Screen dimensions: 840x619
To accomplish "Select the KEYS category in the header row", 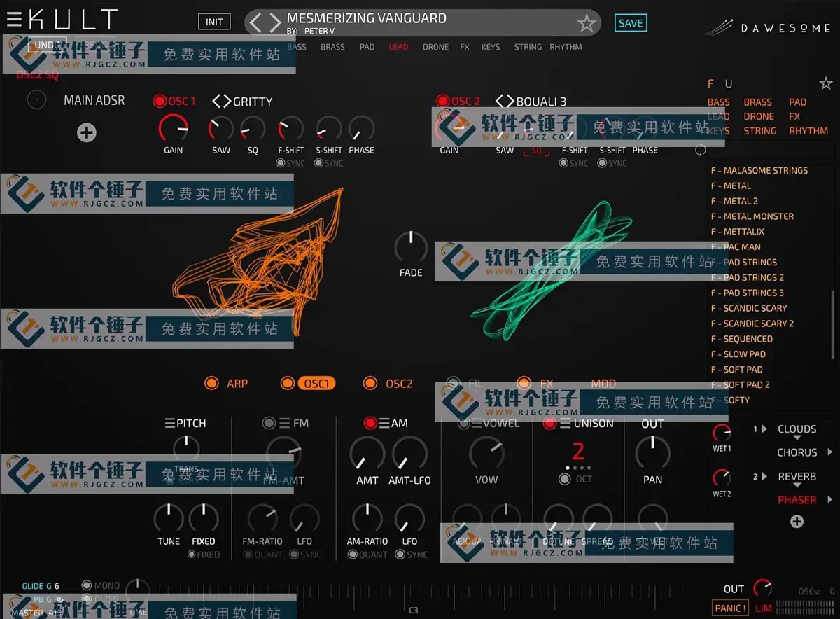I will click(x=490, y=47).
